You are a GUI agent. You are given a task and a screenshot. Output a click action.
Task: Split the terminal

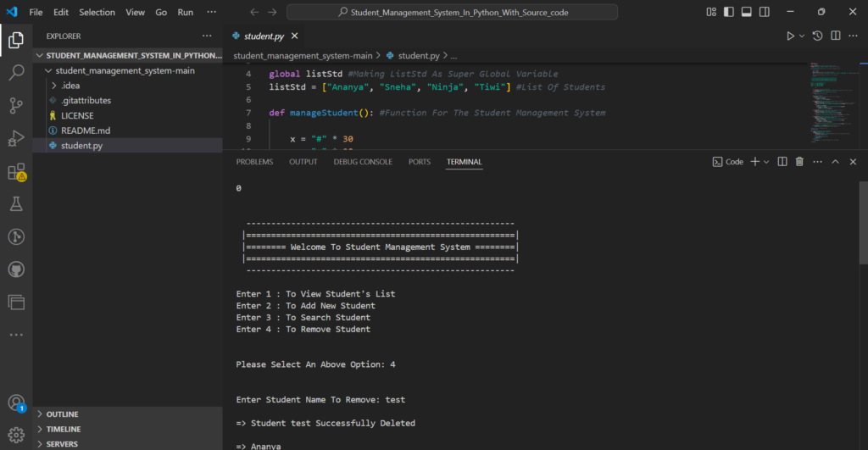tap(782, 162)
